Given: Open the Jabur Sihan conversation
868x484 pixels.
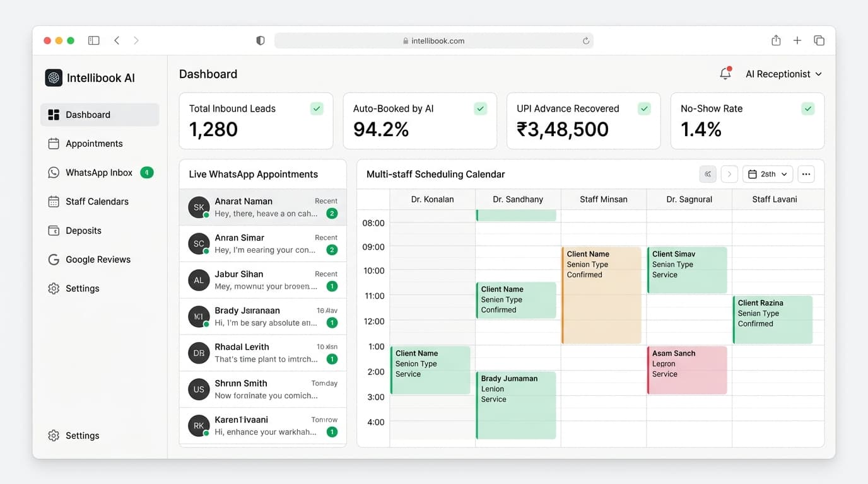Looking at the screenshot, I should 263,280.
